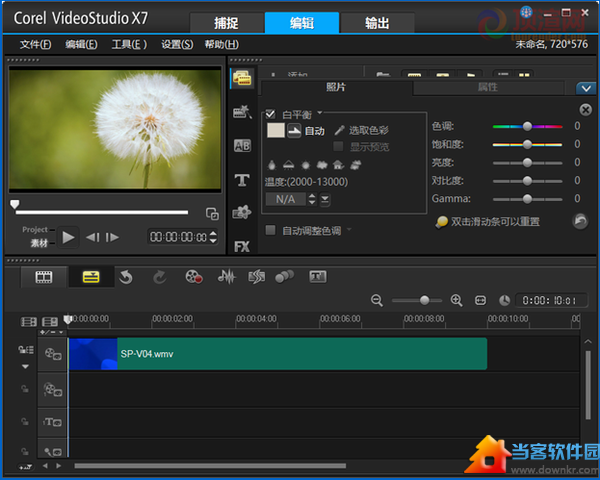
Task: Click the 饱和度 saturation slider handle
Action: 527,145
